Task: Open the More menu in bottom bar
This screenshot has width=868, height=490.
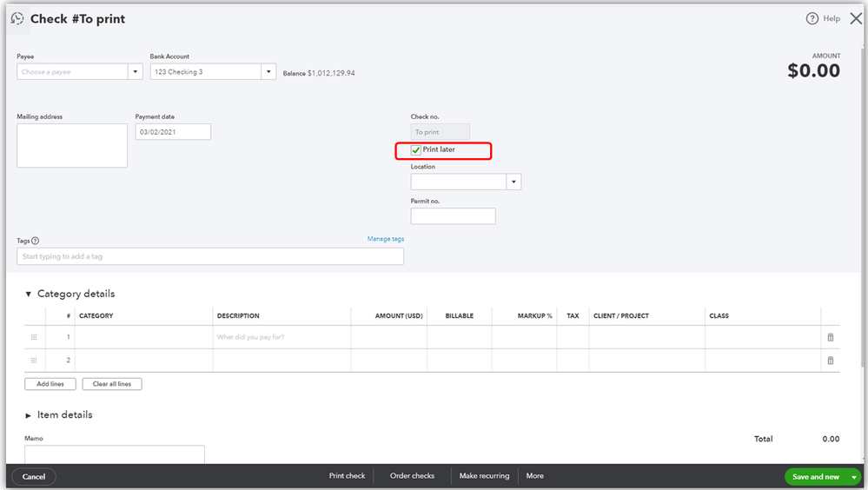Action: (534, 476)
